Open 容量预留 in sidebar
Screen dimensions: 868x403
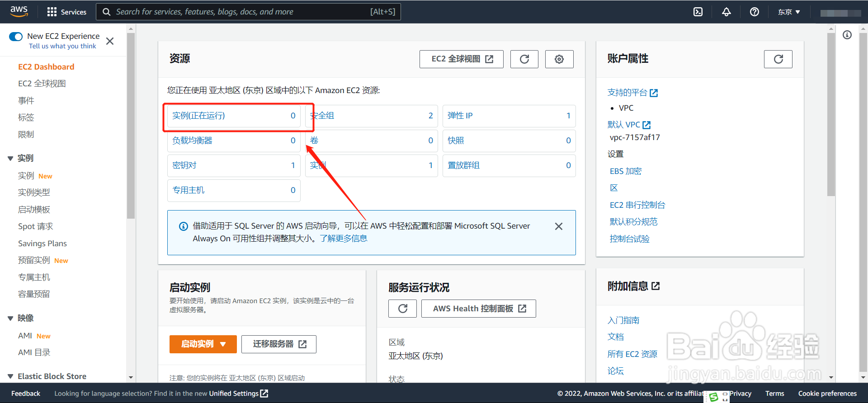click(34, 294)
